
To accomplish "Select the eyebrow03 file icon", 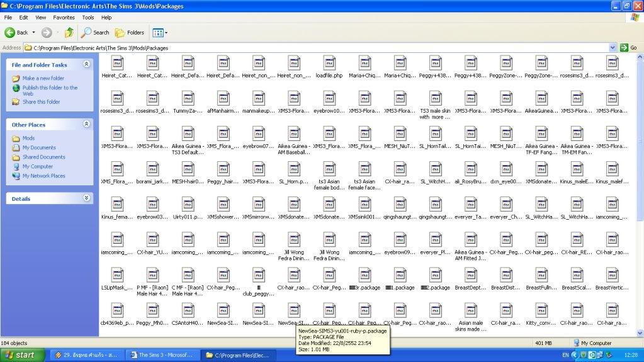I will point(153,205).
